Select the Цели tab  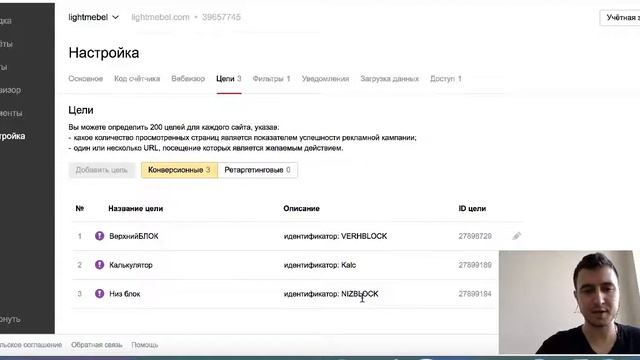point(229,78)
